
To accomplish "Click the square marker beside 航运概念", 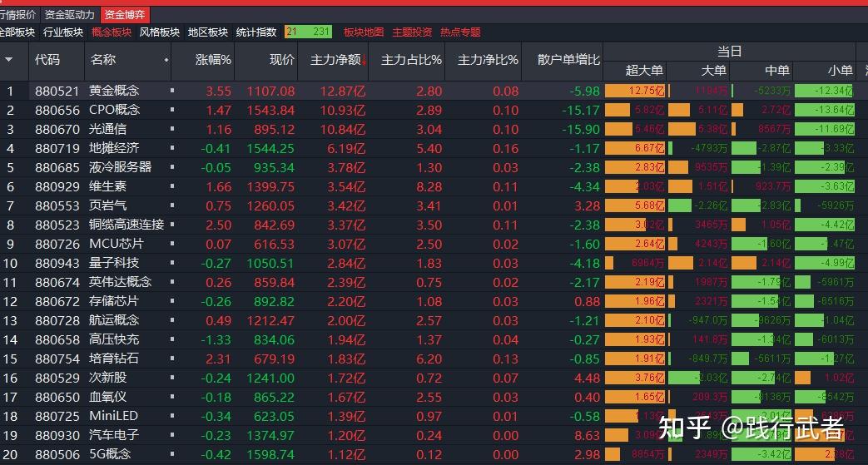I will (x=172, y=320).
